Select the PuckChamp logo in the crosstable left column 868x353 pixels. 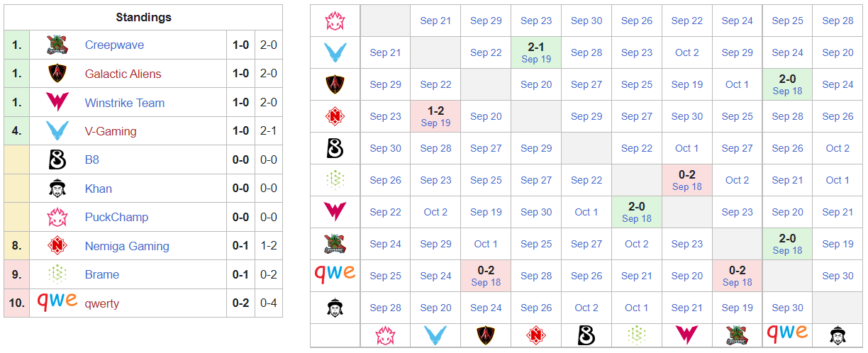(x=335, y=21)
